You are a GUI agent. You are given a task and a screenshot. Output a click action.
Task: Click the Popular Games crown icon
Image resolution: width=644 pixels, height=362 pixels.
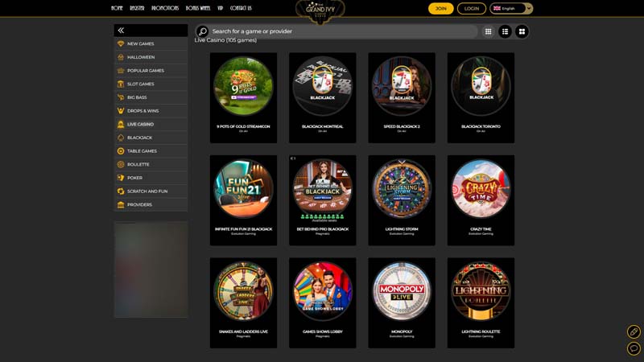point(121,71)
